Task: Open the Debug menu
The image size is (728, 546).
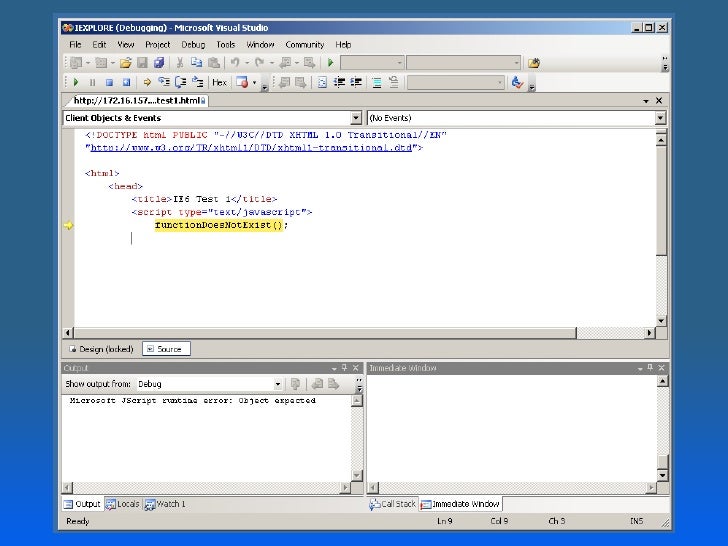Action: coord(193,45)
